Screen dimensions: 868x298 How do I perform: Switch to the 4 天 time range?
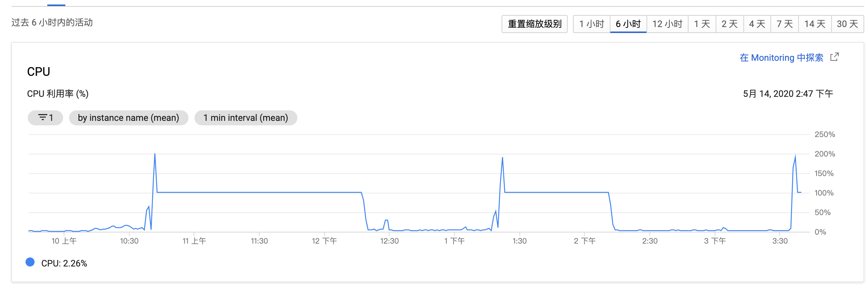pos(756,23)
